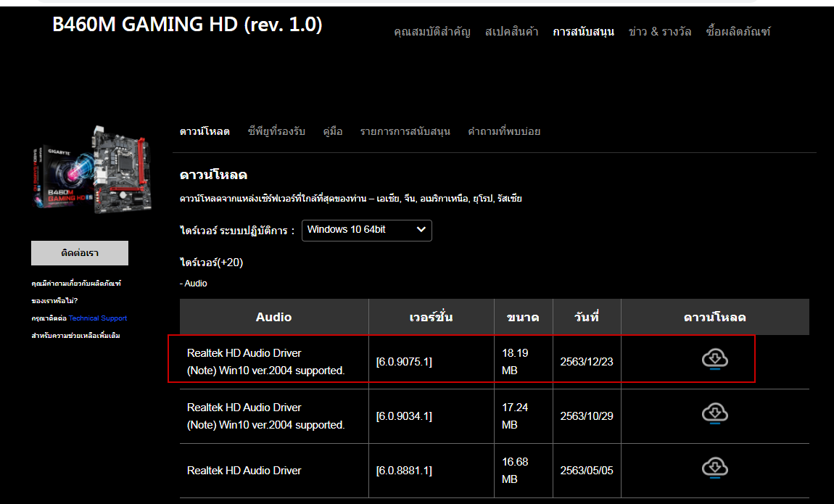Click the ขนาด column header

tap(524, 317)
